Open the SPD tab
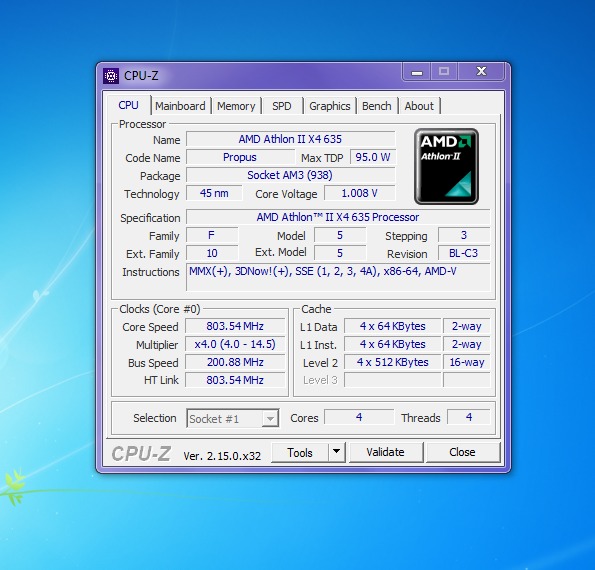 click(282, 106)
